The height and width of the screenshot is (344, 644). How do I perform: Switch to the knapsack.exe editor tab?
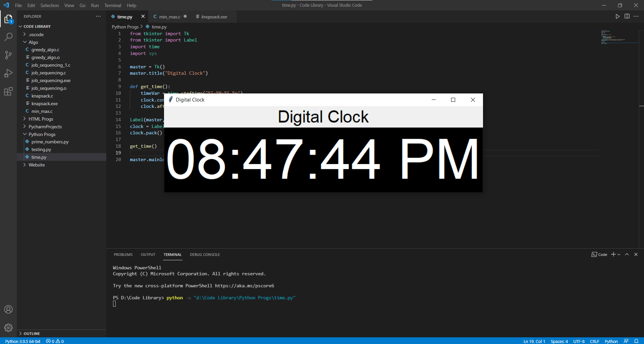tap(214, 17)
